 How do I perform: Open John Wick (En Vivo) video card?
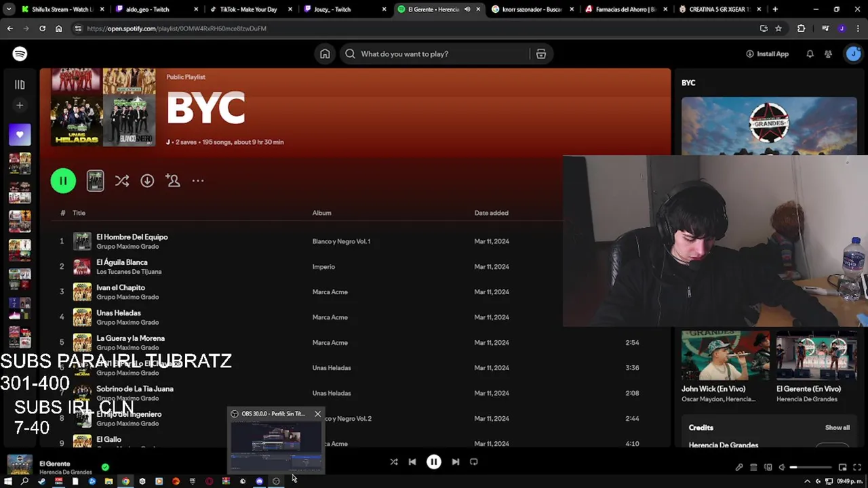coord(726,367)
